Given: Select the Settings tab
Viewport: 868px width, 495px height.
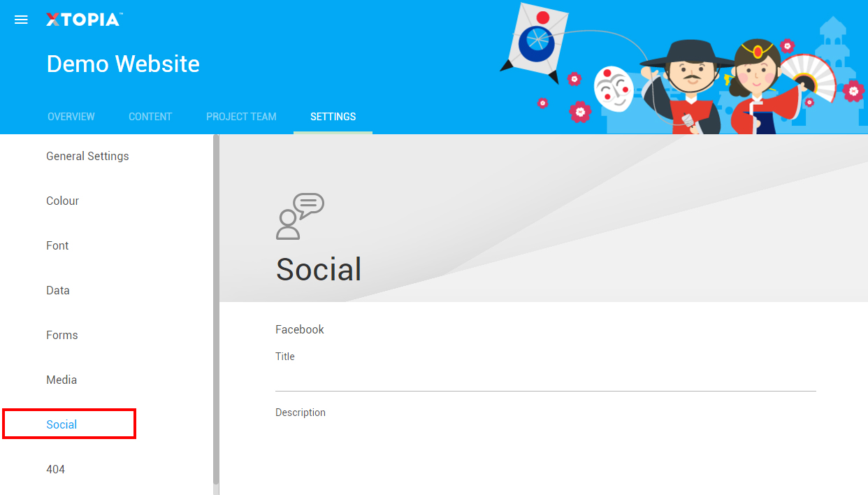Looking at the screenshot, I should click(333, 117).
